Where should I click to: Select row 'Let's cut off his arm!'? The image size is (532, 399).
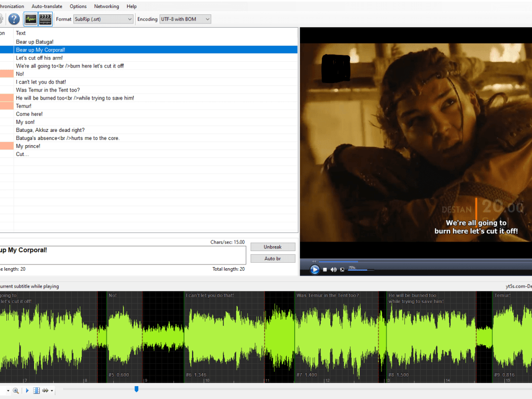148,58
